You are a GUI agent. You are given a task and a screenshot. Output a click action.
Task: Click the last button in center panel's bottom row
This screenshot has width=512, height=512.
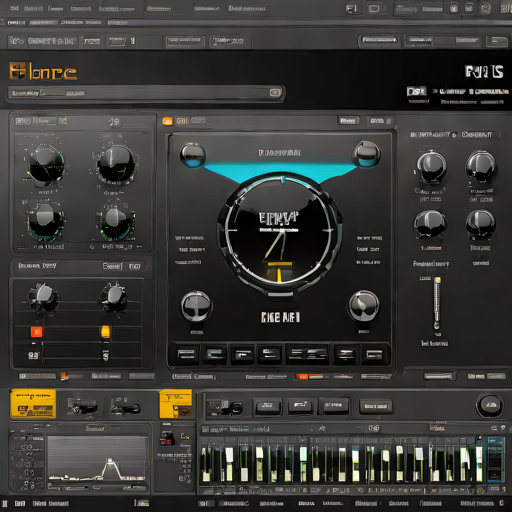click(x=374, y=354)
